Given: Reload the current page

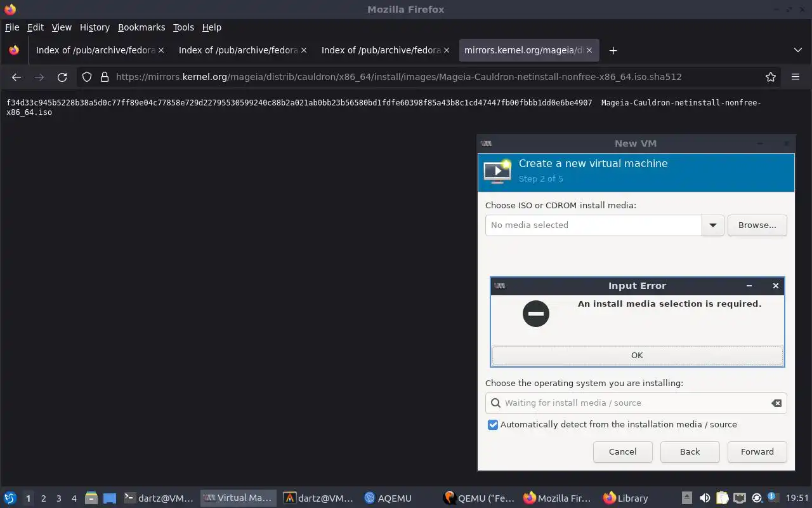Looking at the screenshot, I should pyautogui.click(x=62, y=77).
